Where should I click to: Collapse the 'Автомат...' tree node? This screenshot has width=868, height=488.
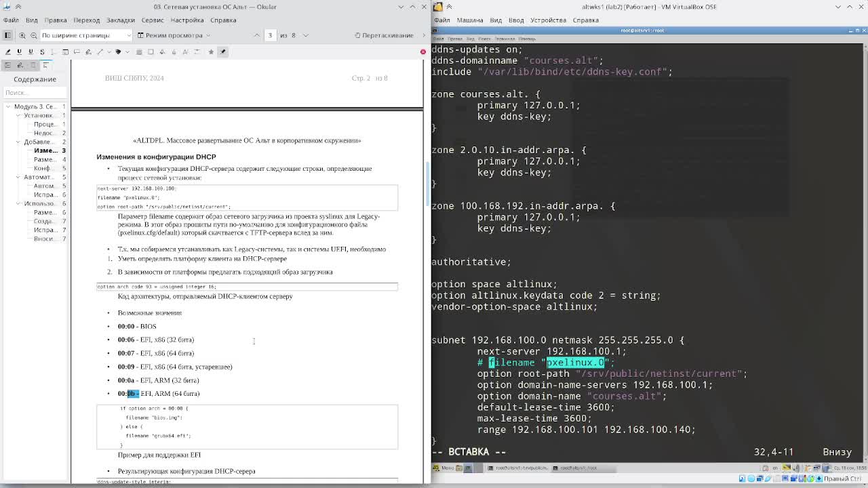tap(18, 177)
